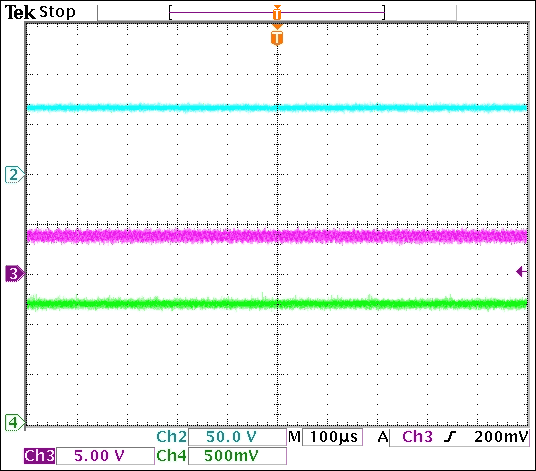Click the highlighted Ch3 label
Viewport: 536px width, 471px height.
point(39,456)
